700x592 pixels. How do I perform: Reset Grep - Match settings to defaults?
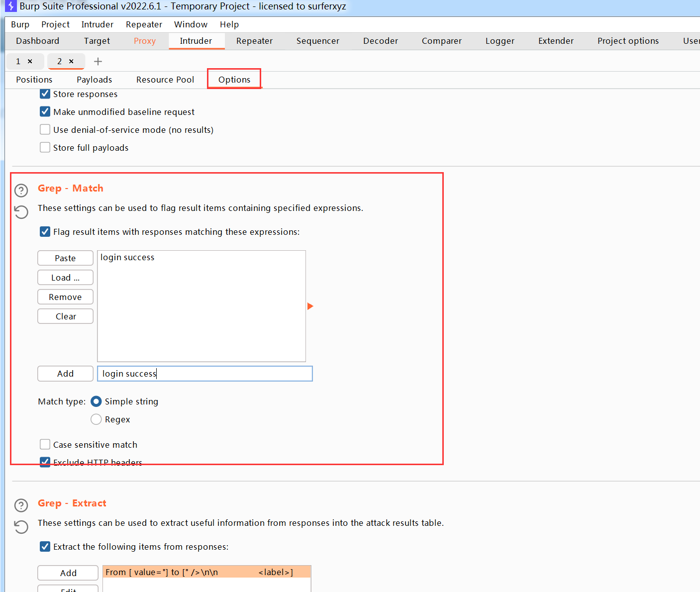[x=21, y=212]
